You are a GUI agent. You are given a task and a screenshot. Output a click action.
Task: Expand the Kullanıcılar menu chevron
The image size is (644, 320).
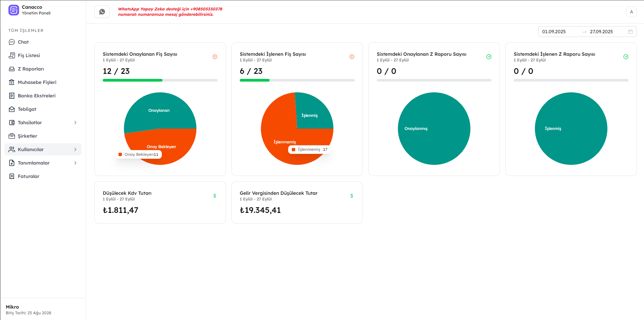pyautogui.click(x=75, y=149)
